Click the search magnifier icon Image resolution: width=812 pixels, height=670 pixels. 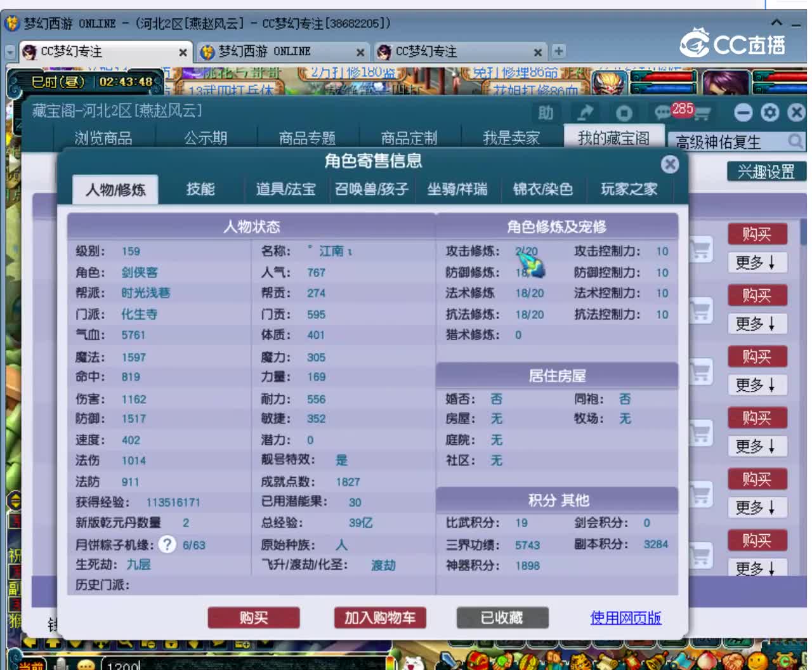click(795, 141)
